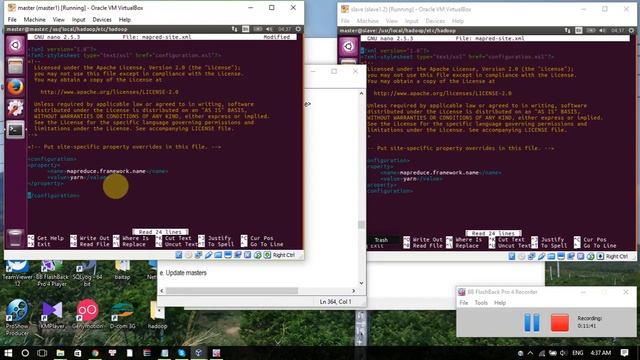Open volume control in system tray
The height and width of the screenshot is (360, 640).
(563, 353)
